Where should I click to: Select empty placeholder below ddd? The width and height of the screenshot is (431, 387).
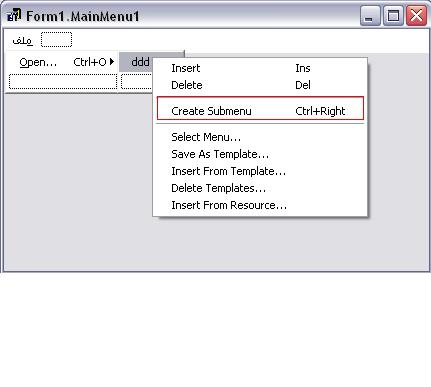click(x=137, y=82)
